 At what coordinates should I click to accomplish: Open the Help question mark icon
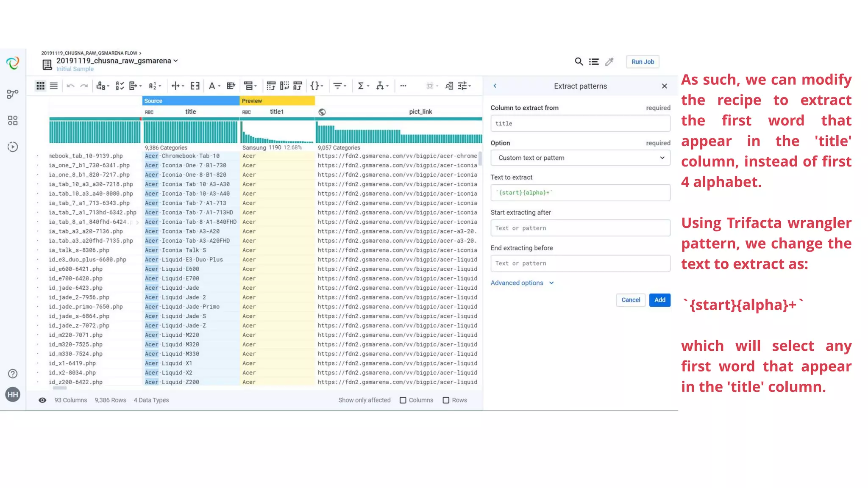click(13, 374)
